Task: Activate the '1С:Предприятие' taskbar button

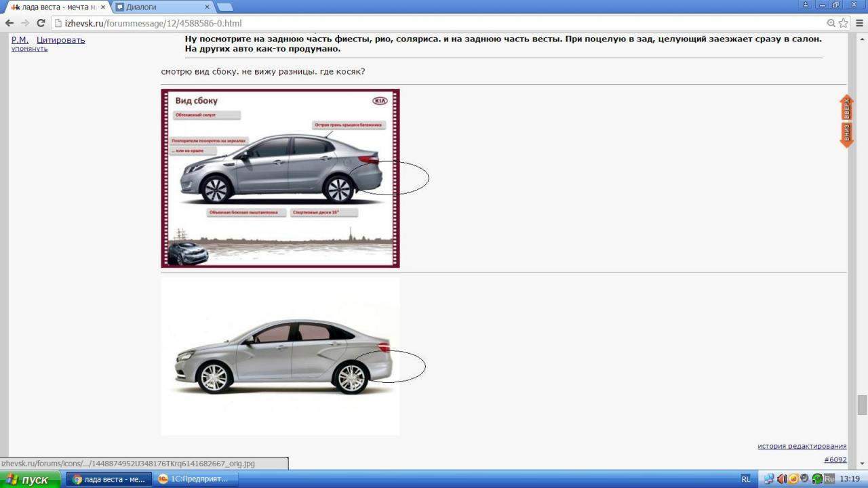Action: (195, 479)
